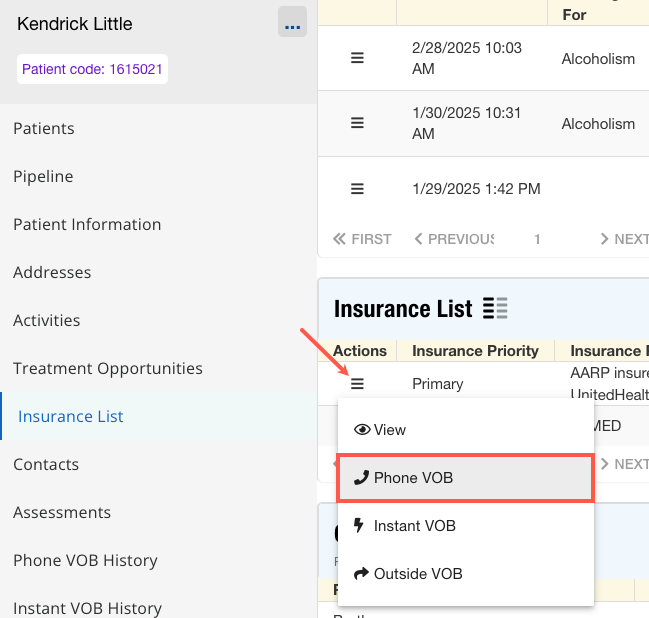The height and width of the screenshot is (618, 649).
Task: Open actions menu for 2/28/2025 record
Action: [357, 58]
